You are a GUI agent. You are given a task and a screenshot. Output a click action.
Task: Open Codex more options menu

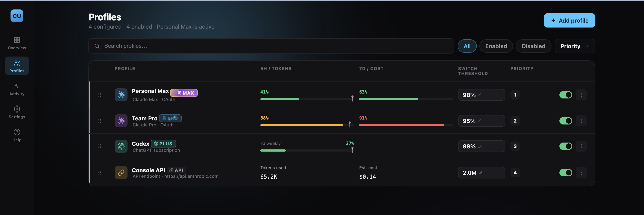click(x=581, y=146)
